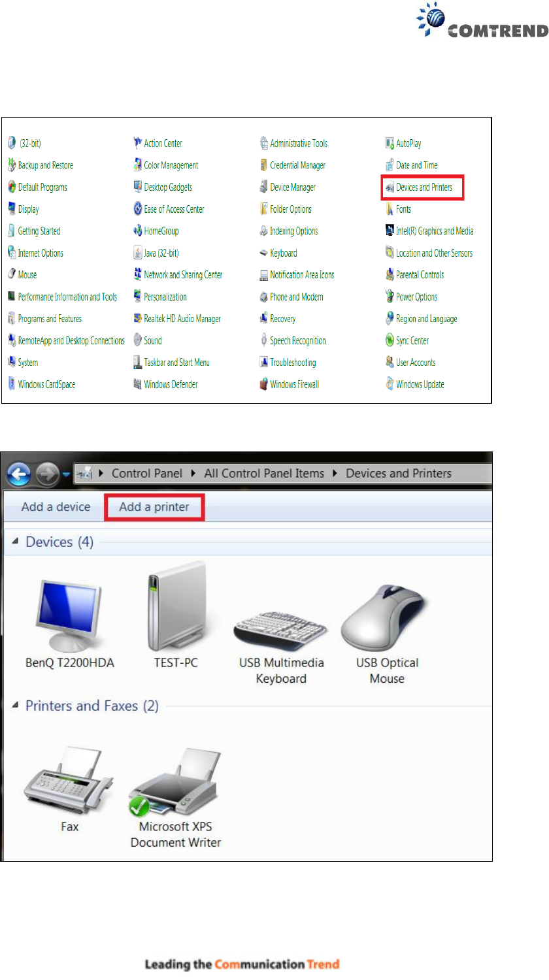
Task: Open Performance Information and Tools link
Action: 67,297
